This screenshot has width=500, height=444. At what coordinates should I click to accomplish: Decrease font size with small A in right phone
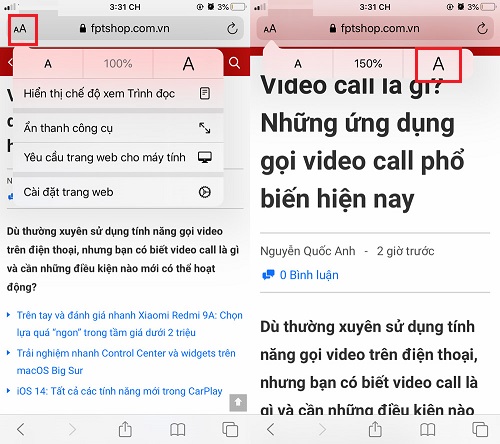pos(298,64)
